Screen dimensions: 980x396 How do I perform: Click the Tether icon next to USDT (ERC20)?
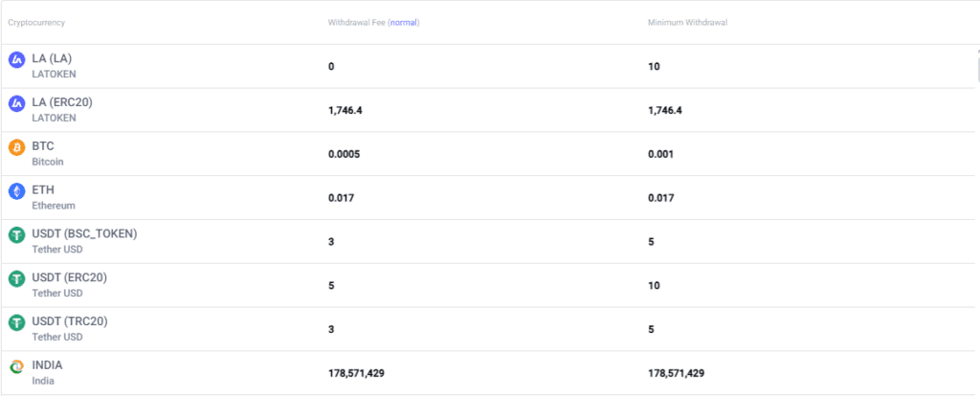(16, 278)
